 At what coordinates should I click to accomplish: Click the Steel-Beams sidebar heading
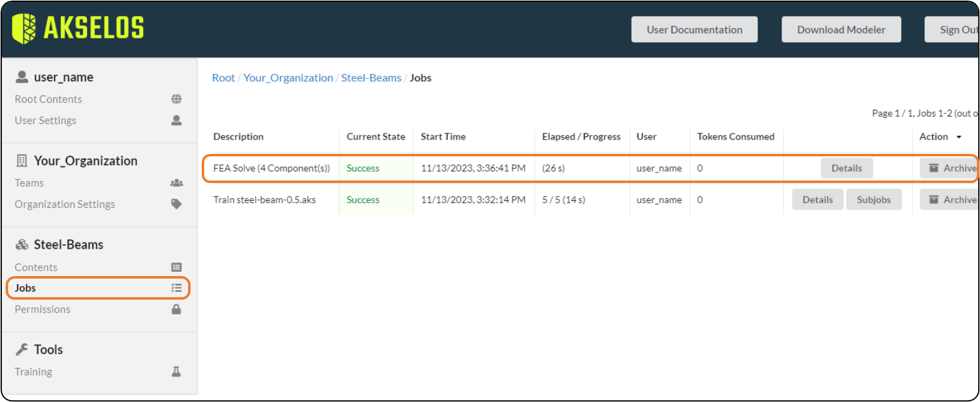tap(69, 244)
